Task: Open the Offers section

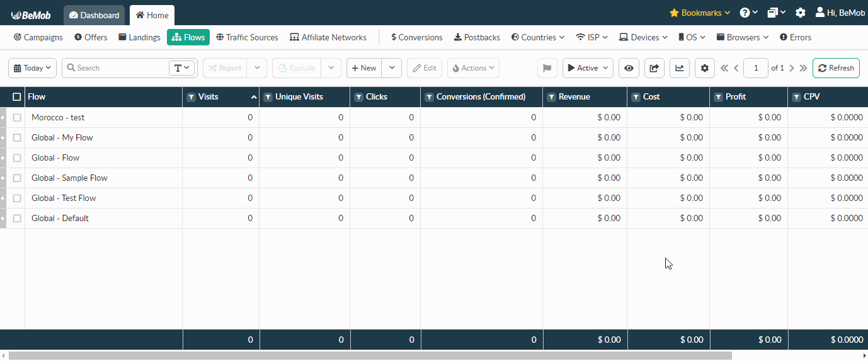Action: (91, 37)
